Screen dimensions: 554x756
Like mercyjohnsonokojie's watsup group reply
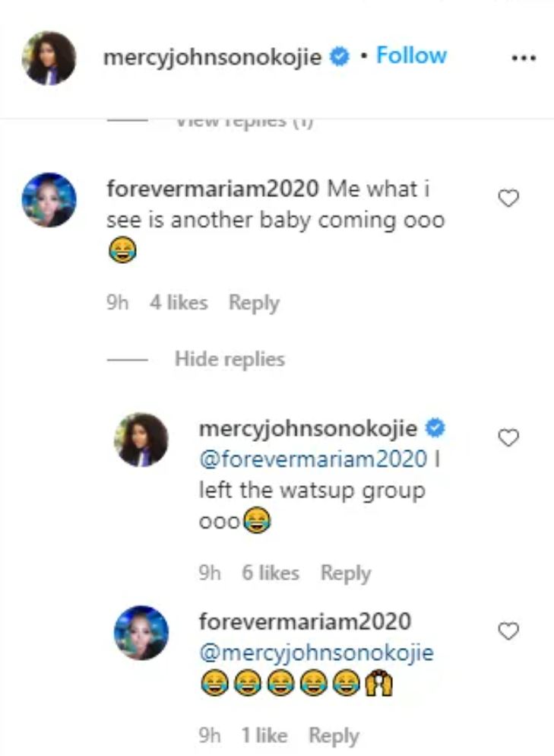[x=508, y=437]
